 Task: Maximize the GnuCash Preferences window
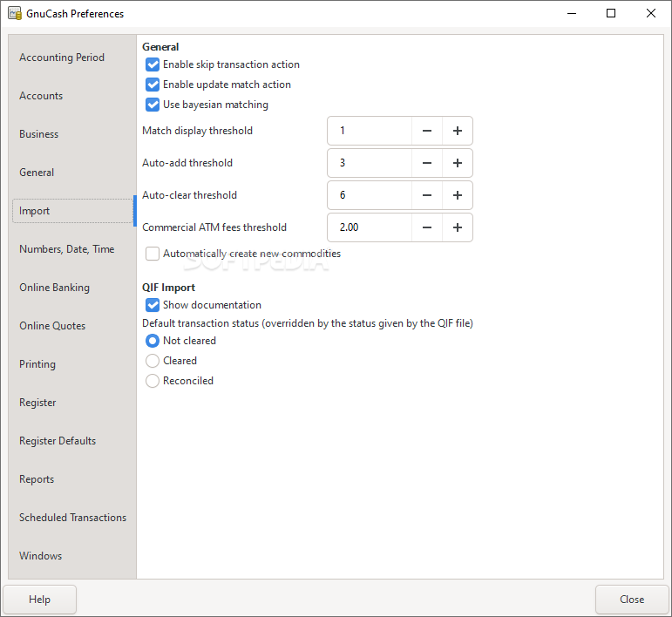[x=611, y=13]
